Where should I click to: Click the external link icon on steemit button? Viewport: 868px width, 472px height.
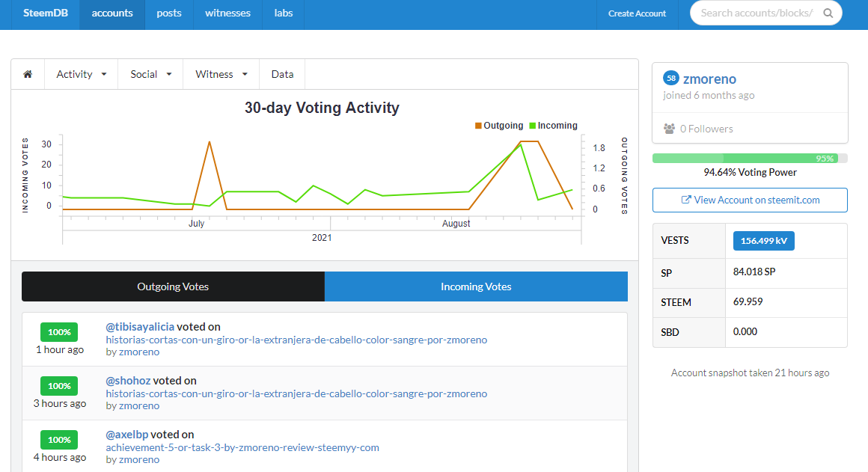point(686,200)
